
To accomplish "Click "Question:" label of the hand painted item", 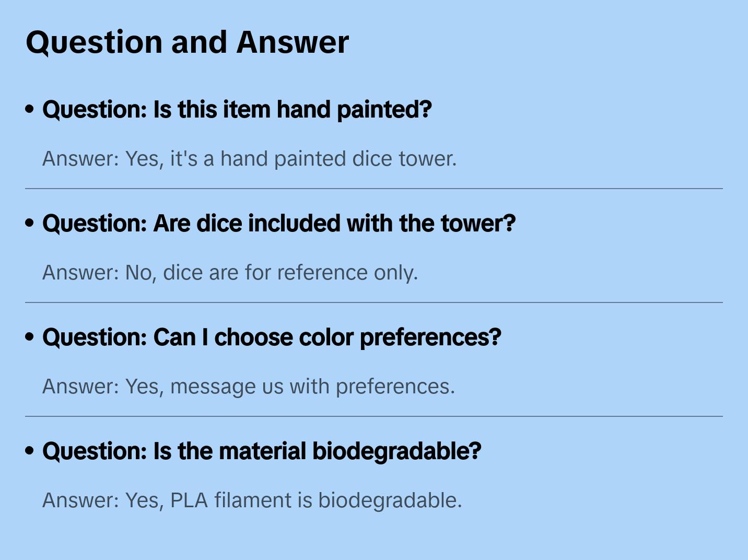I will (x=95, y=110).
